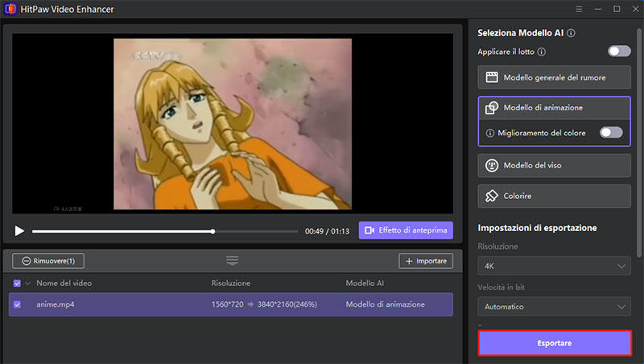
Task: Close the HitPaw Video Enhancer window
Action: point(635,9)
